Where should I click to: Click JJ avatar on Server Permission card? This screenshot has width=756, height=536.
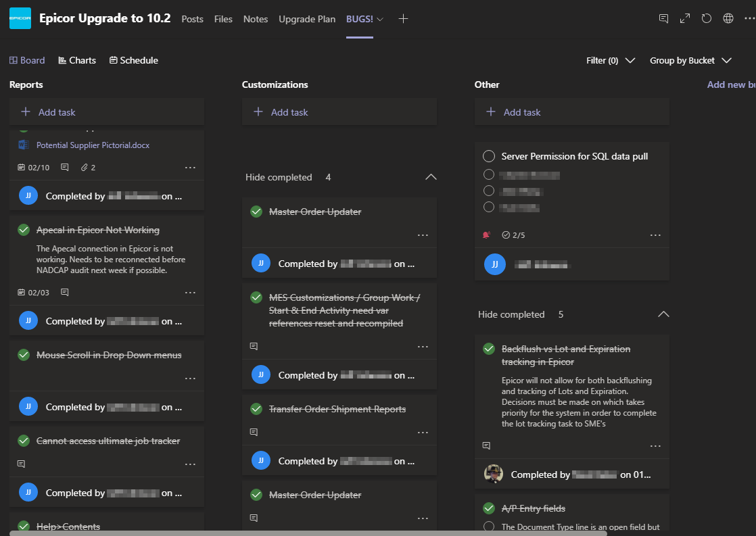click(495, 264)
